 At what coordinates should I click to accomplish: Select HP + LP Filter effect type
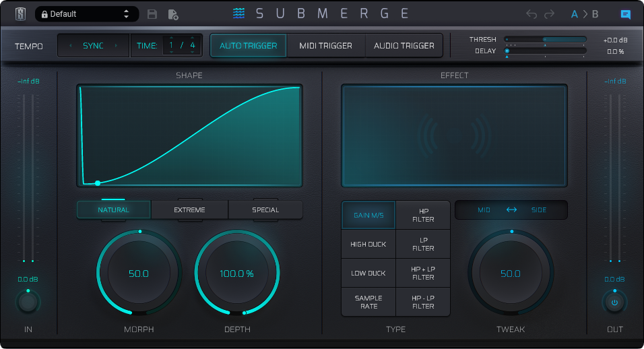pos(423,273)
